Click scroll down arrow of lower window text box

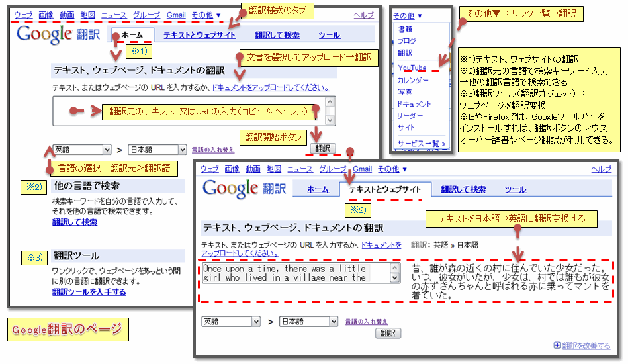[395, 277]
